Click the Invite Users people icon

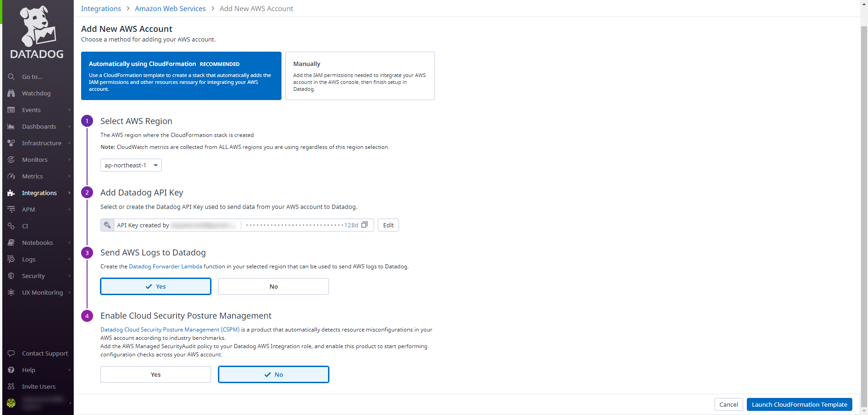11,386
